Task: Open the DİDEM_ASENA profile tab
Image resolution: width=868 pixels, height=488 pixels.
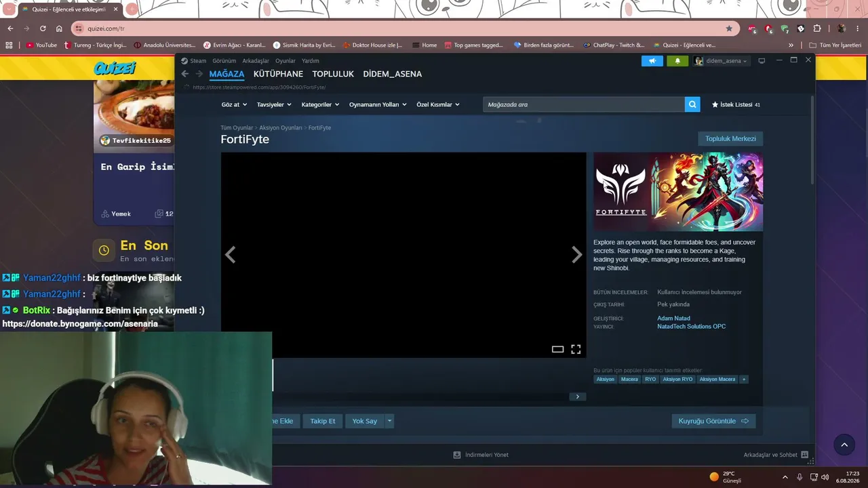Action: click(393, 74)
